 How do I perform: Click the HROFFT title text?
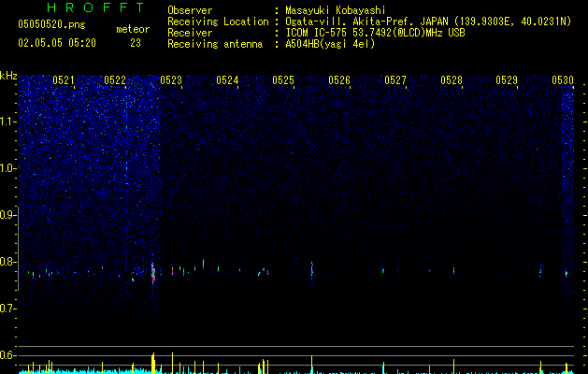coord(95,7)
